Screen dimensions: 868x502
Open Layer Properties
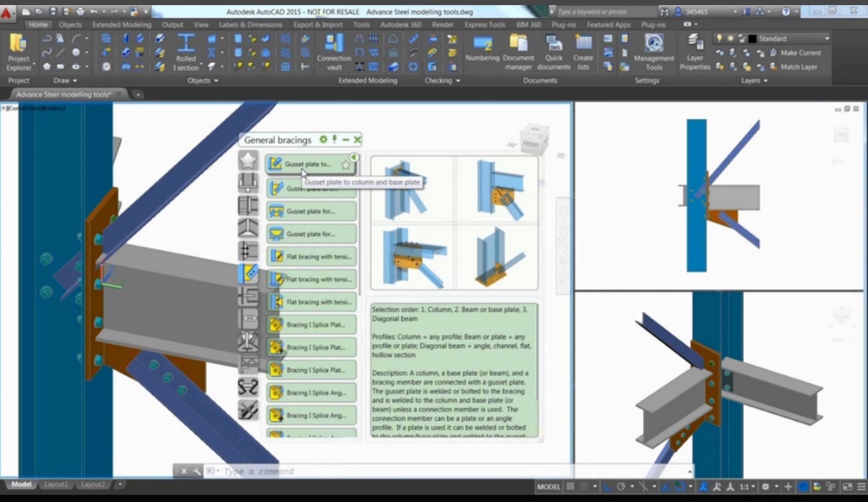point(695,52)
